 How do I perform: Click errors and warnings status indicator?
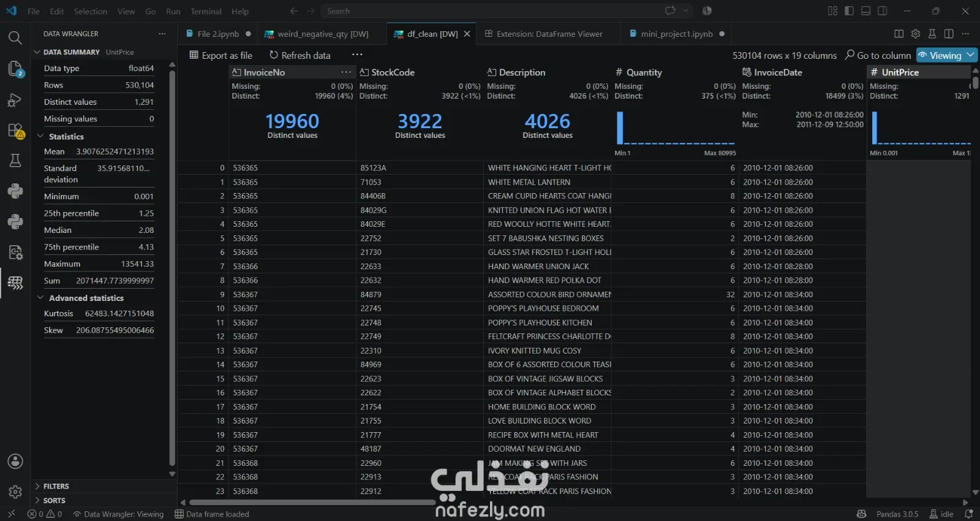(45, 514)
